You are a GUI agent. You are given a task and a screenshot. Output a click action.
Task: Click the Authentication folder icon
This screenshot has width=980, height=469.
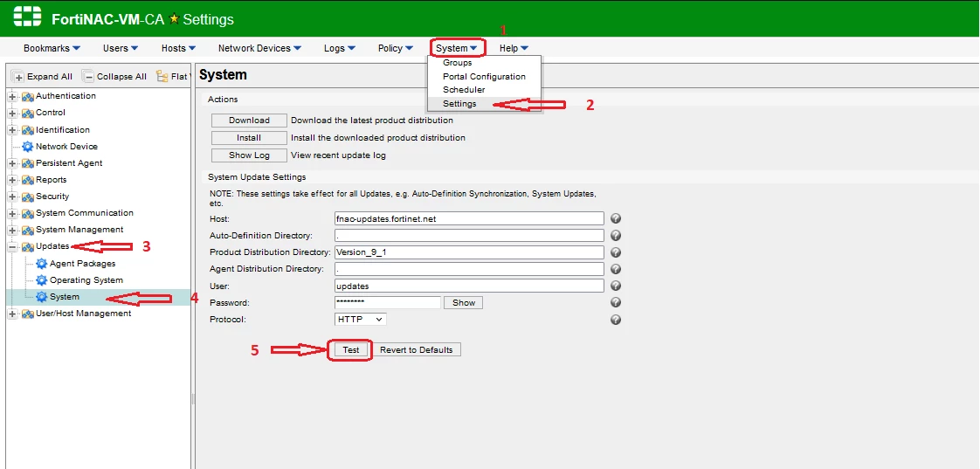(x=27, y=96)
